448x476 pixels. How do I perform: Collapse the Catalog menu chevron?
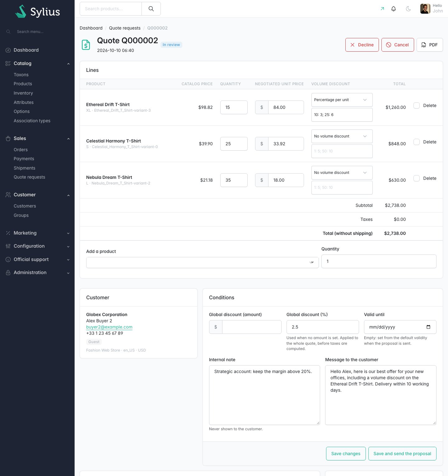68,64
